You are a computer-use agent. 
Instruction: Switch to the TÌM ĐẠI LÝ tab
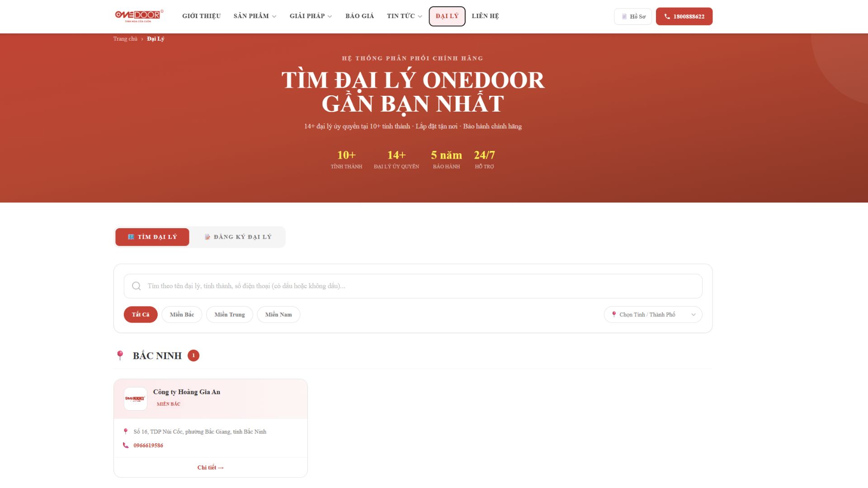click(x=152, y=237)
